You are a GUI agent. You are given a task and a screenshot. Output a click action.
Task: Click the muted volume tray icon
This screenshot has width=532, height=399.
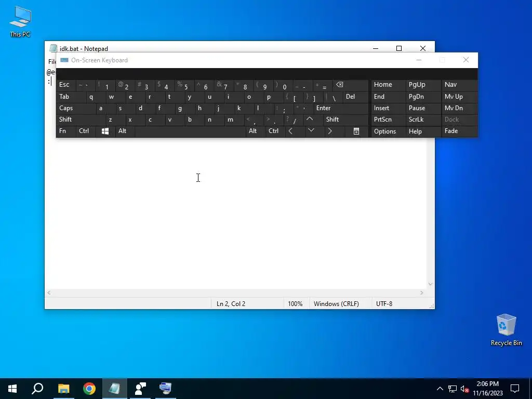pos(464,389)
